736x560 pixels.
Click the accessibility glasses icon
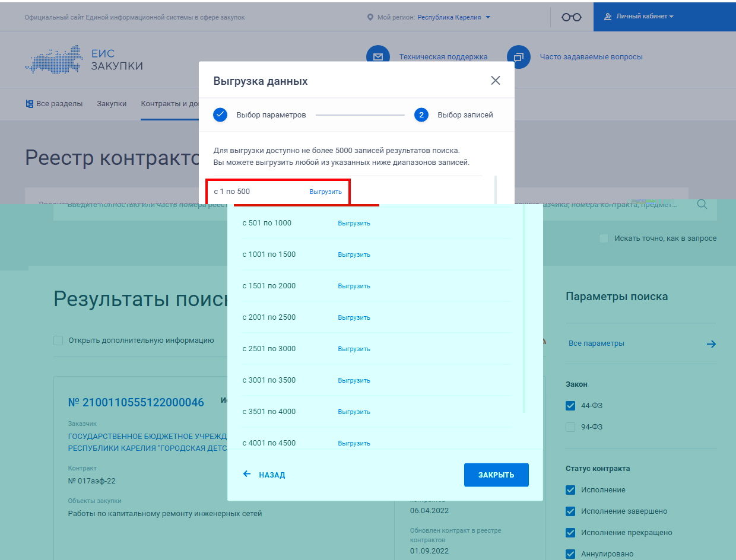[571, 17]
